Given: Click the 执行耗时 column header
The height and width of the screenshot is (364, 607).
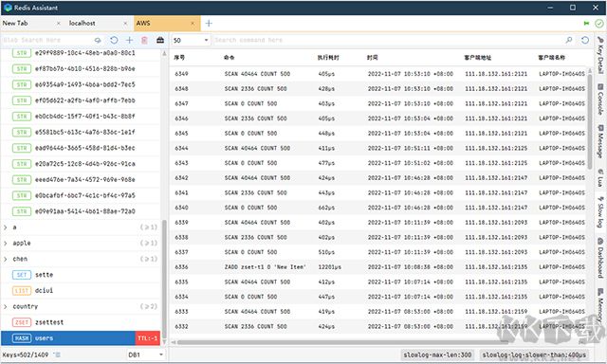Looking at the screenshot, I should point(328,58).
